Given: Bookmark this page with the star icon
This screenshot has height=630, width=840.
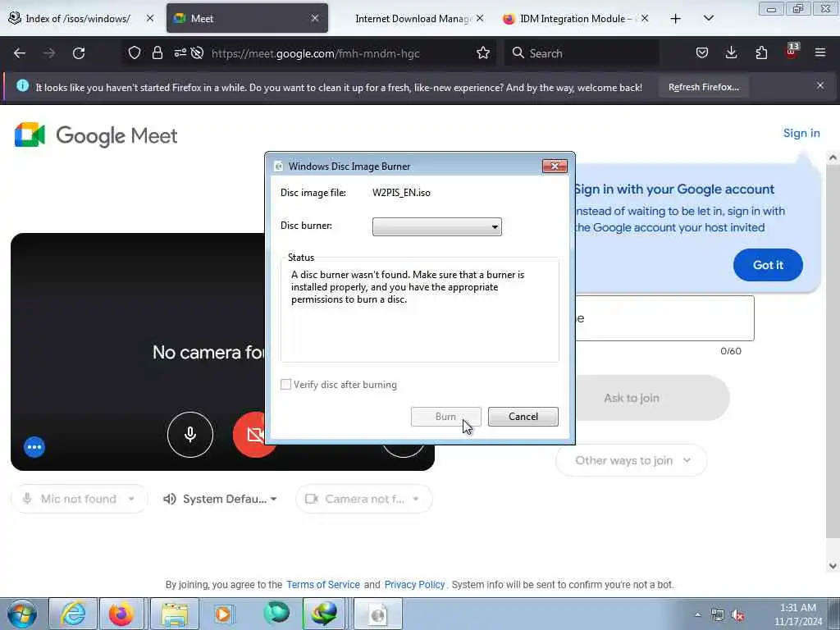Looking at the screenshot, I should coord(483,52).
